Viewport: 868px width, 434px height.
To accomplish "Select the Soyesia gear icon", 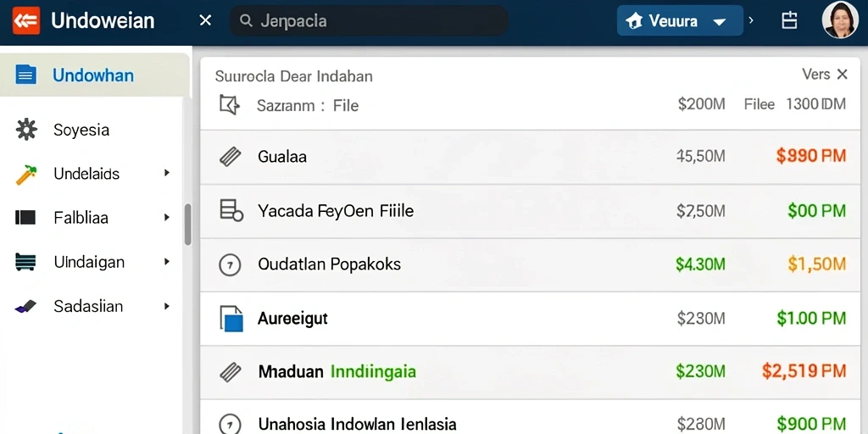I will pos(26,130).
